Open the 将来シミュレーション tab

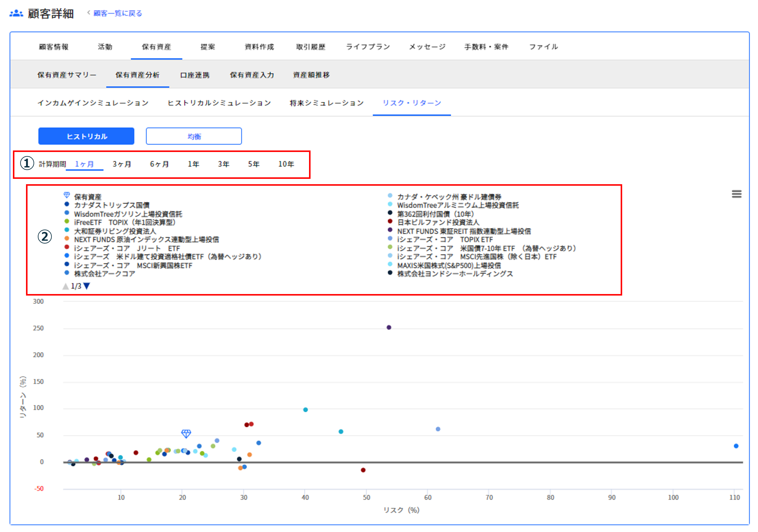tap(326, 103)
